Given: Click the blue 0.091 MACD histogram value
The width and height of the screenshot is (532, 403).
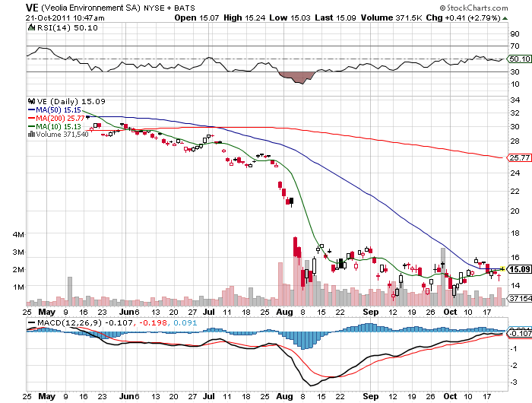Looking at the screenshot, I should [x=185, y=322].
